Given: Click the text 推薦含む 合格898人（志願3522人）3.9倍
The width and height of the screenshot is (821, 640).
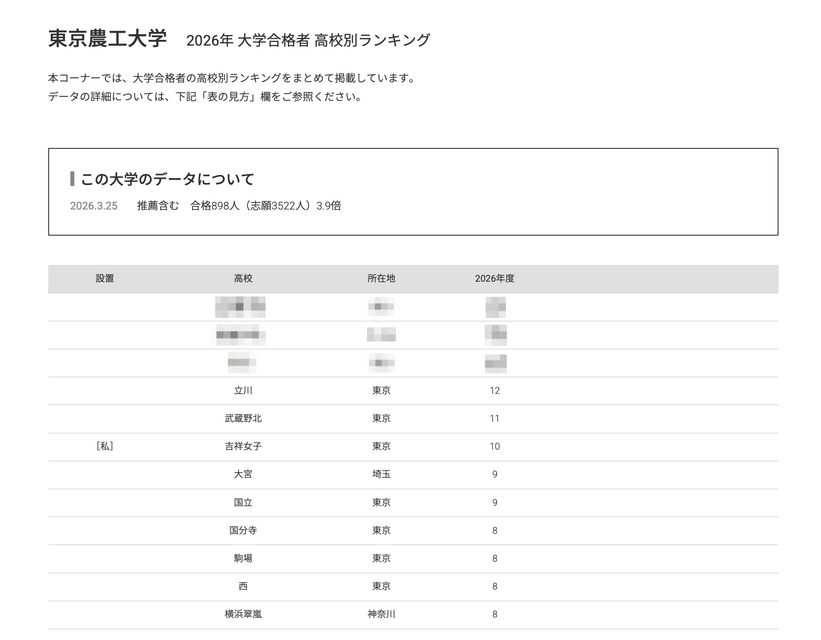Looking at the screenshot, I should (x=239, y=206).
